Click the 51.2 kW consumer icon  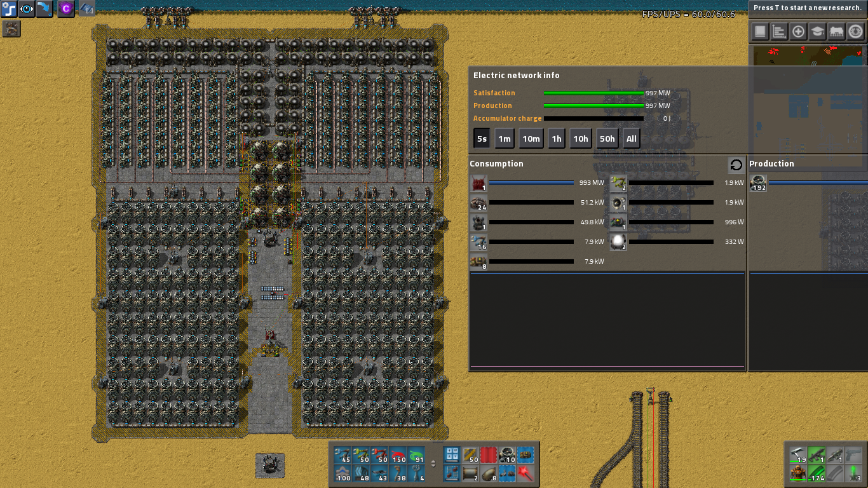(x=478, y=203)
